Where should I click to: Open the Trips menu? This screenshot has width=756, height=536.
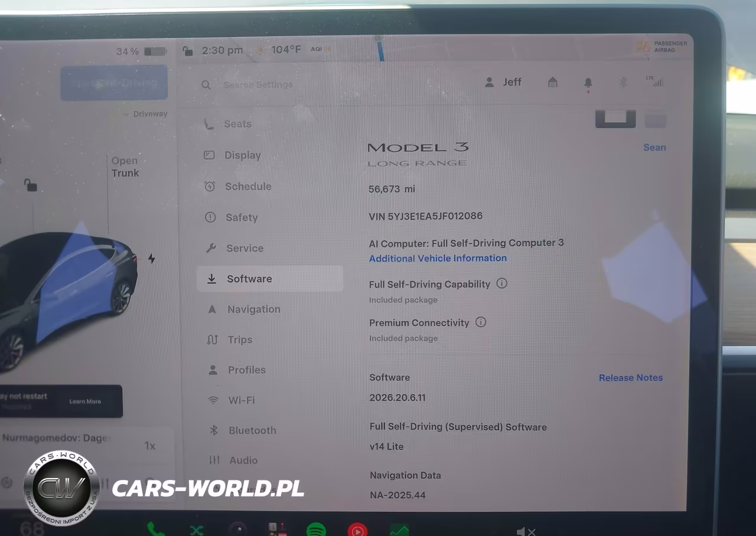[x=230, y=340]
